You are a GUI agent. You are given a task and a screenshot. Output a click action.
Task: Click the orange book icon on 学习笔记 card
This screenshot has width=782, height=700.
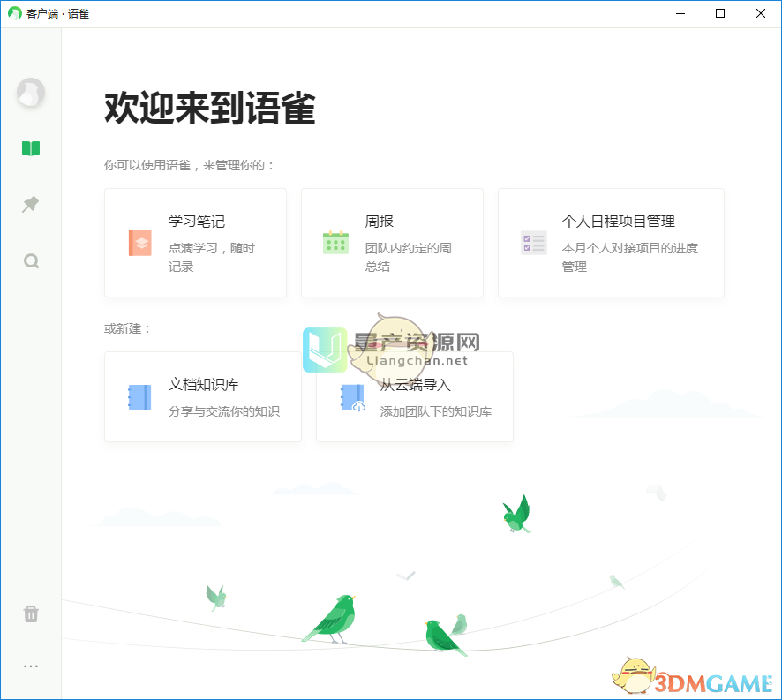139,242
